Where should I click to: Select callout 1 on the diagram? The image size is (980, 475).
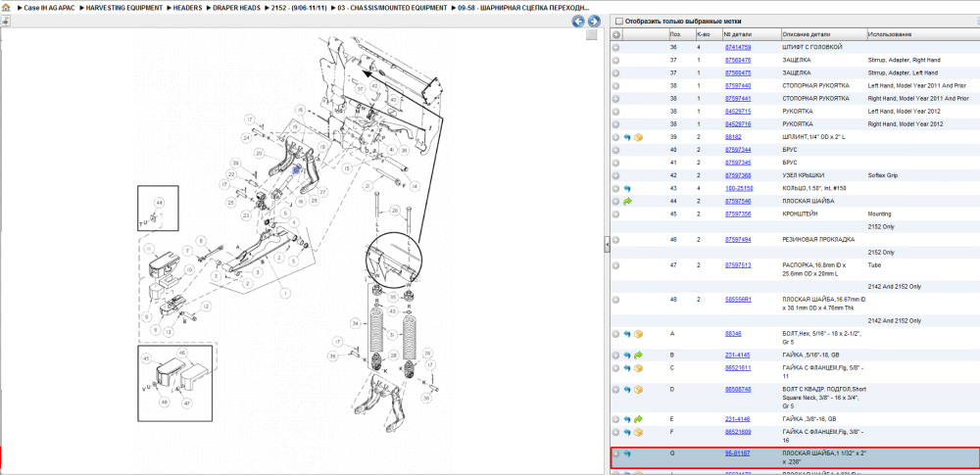(287, 293)
